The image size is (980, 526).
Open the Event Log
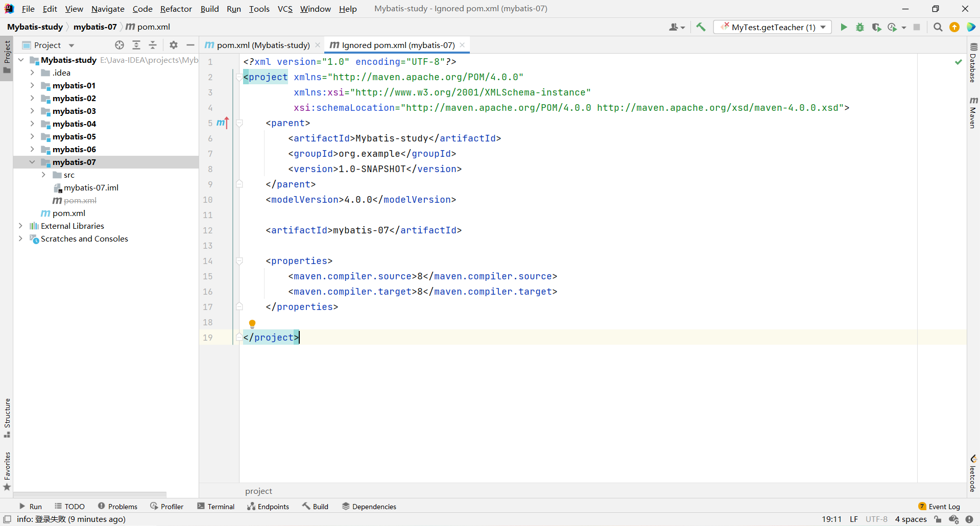click(939, 507)
